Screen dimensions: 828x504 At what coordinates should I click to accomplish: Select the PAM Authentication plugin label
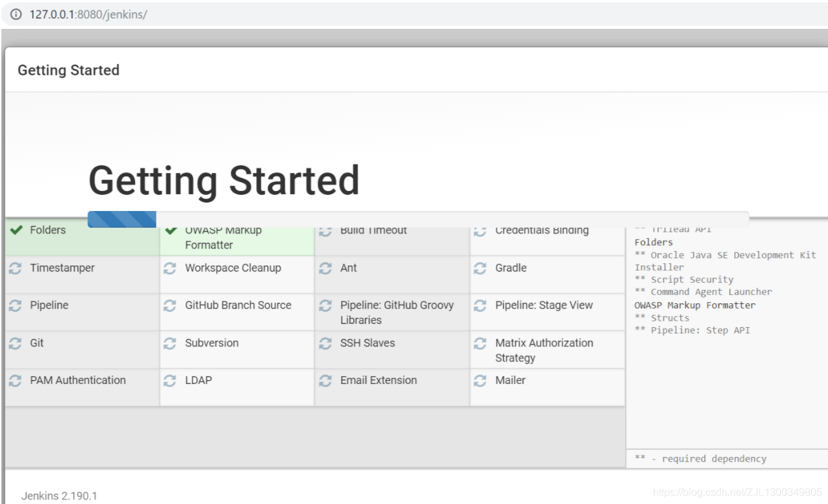click(78, 380)
